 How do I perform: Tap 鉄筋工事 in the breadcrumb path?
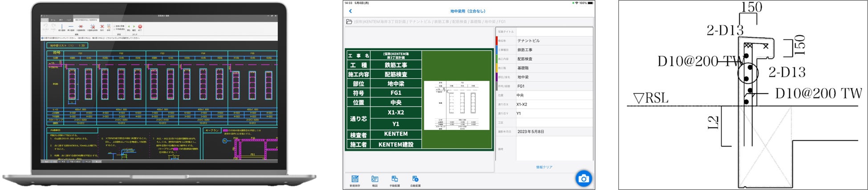click(442, 21)
